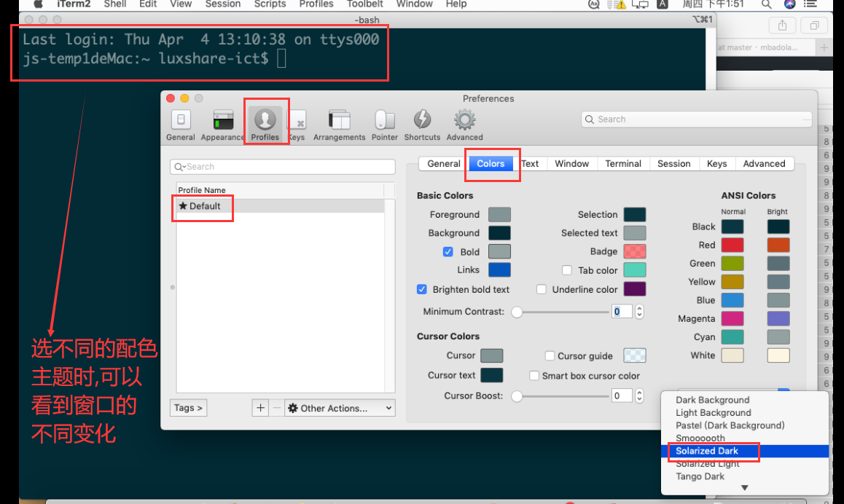Toggle the Bold color checkbox
This screenshot has width=844, height=504.
(x=448, y=252)
